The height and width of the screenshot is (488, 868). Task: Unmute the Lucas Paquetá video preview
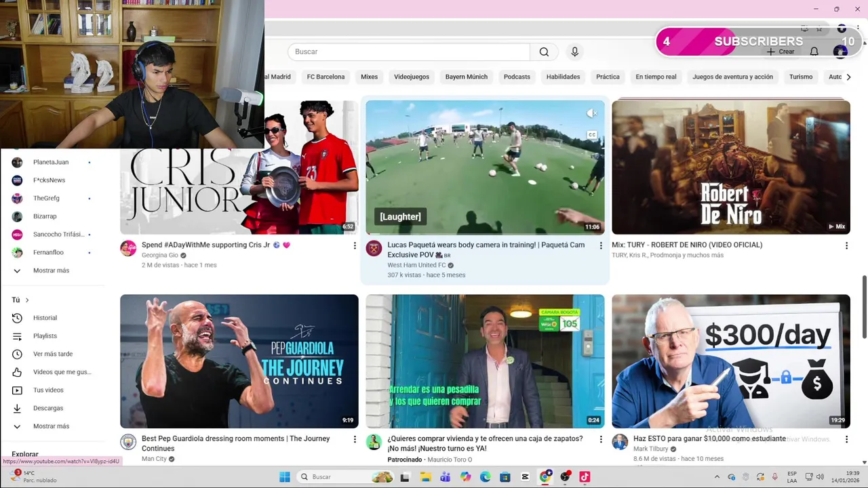(591, 113)
